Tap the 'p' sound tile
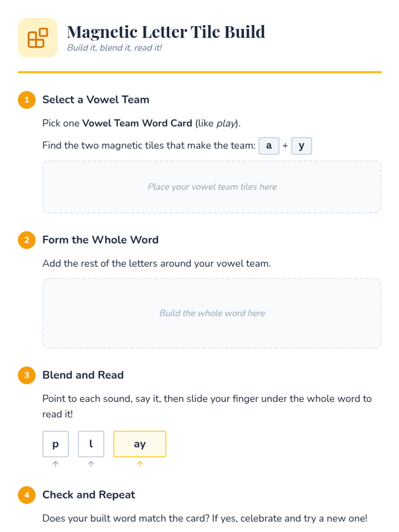Screen dimensions: 399x532 point(56,444)
